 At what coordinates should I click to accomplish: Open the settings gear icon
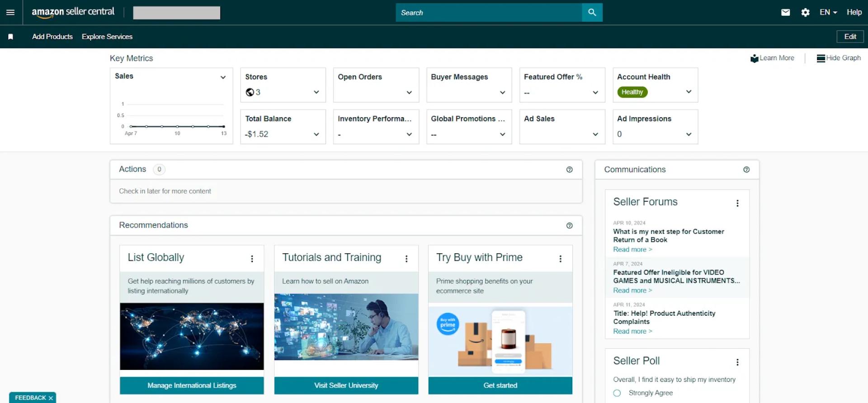tap(805, 13)
